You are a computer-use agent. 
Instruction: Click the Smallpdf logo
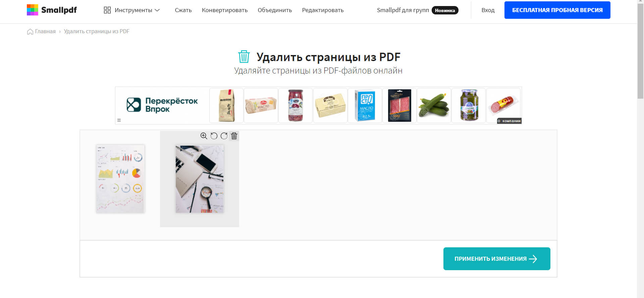pos(52,10)
